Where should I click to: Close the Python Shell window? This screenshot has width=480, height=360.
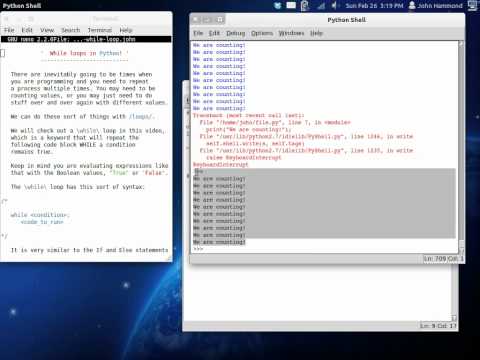pyautogui.click(x=196, y=20)
